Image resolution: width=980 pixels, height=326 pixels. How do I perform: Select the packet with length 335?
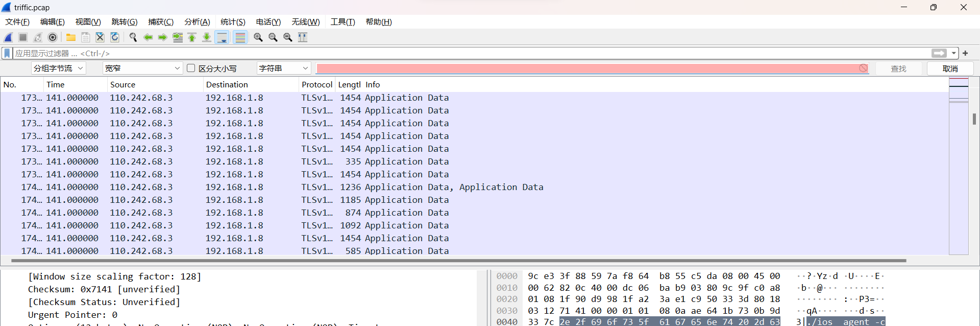click(x=474, y=161)
